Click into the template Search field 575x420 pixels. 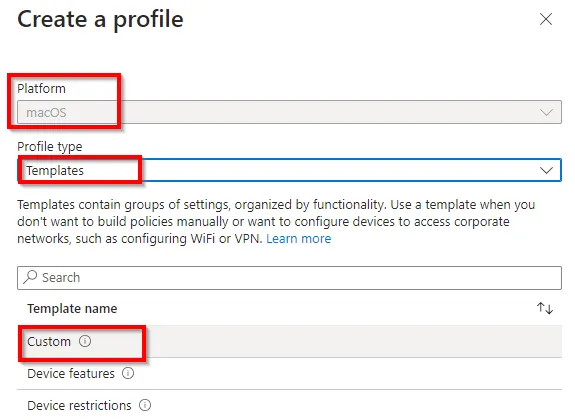pyautogui.click(x=289, y=278)
